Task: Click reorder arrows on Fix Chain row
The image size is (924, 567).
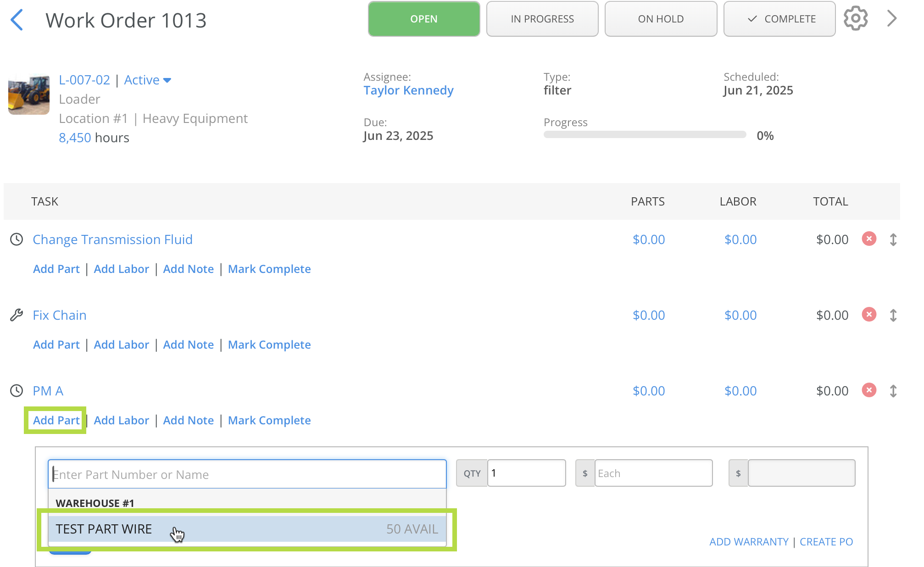Action: pyautogui.click(x=893, y=315)
